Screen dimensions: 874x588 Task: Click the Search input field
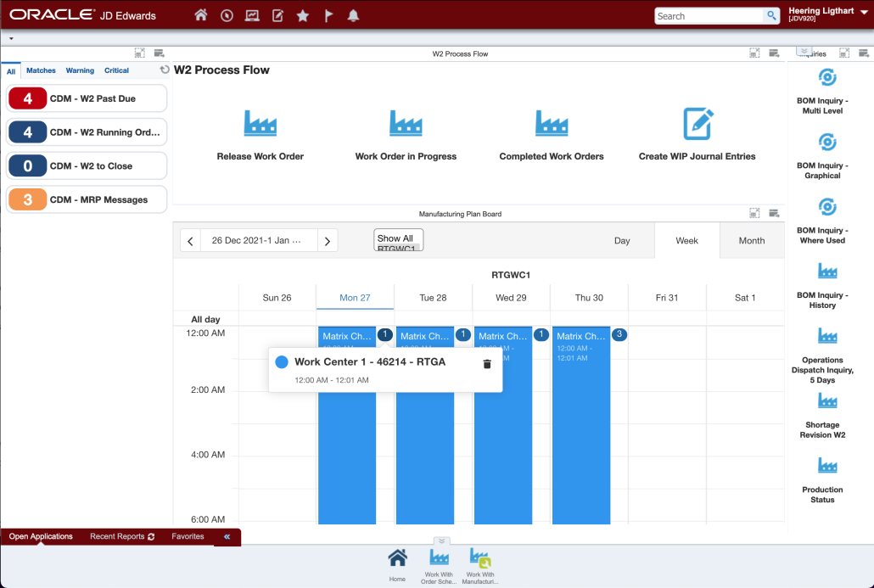point(709,16)
